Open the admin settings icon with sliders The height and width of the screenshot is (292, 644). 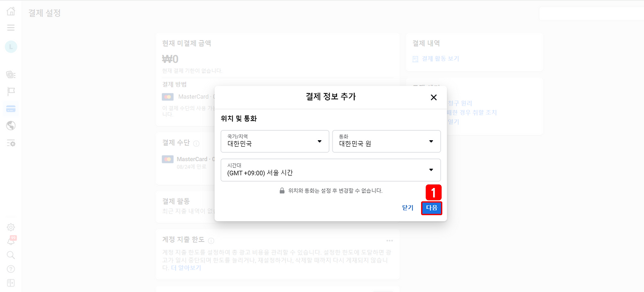pyautogui.click(x=10, y=143)
